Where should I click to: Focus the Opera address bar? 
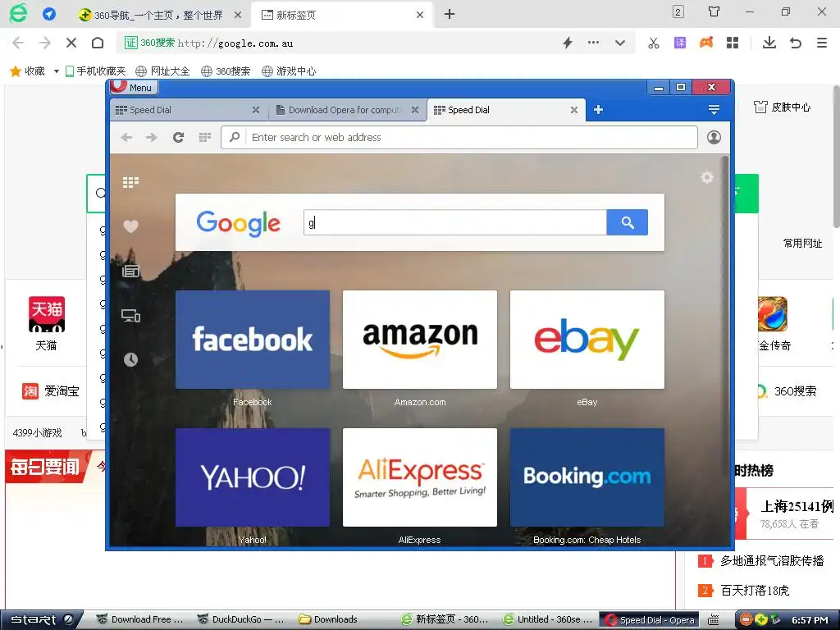click(459, 138)
